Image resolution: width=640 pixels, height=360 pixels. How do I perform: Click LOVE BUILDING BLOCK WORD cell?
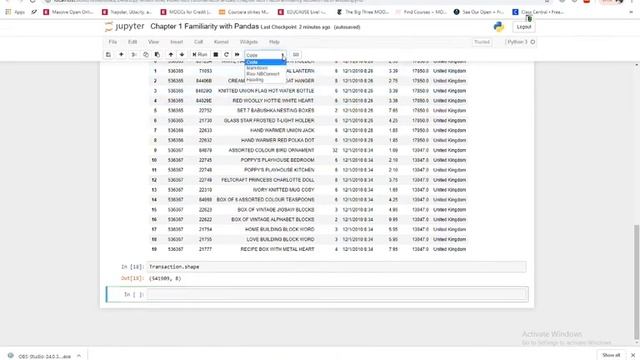(x=280, y=240)
